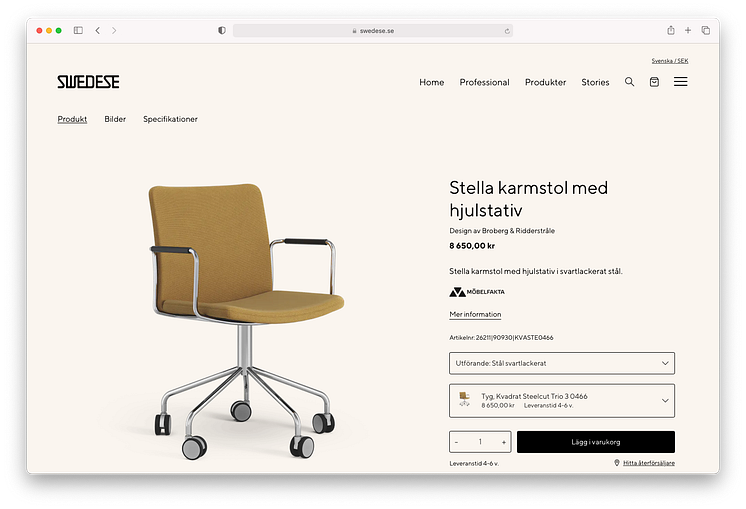Expand the Tyg Kvadrat Steelcut dropdown
Screen dimensions: 746x509
[x=561, y=401]
